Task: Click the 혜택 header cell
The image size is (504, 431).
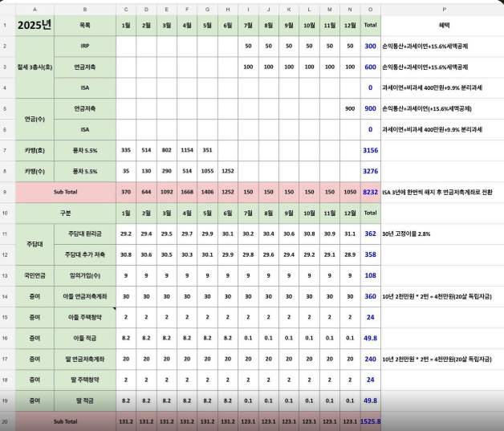Action: click(445, 25)
